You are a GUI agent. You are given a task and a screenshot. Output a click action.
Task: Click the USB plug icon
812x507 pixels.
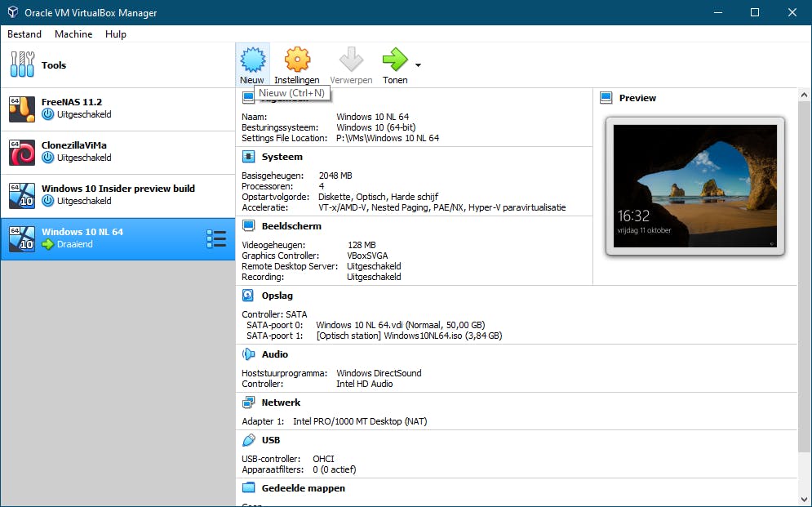[249, 440]
